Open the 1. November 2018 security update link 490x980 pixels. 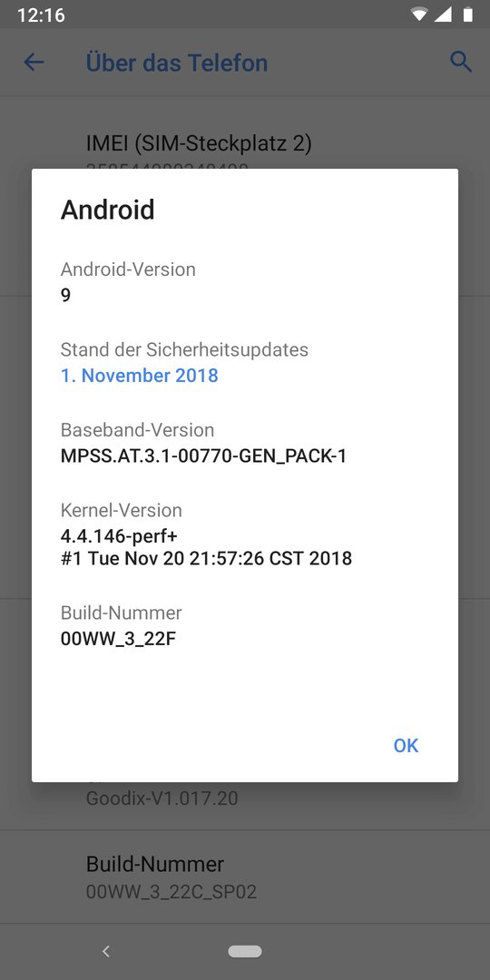point(140,375)
